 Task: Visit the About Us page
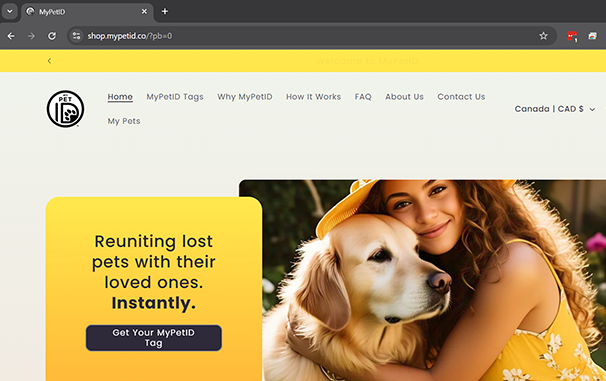pyautogui.click(x=404, y=97)
